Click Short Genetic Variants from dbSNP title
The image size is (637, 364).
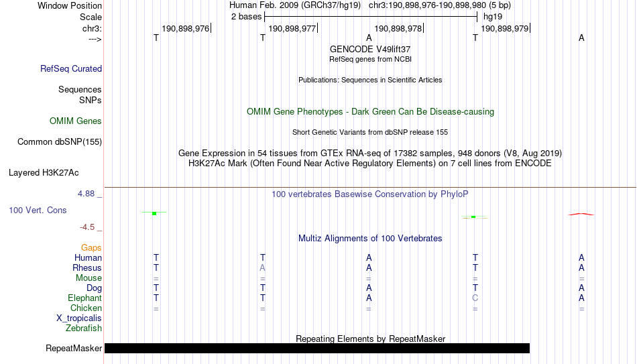coord(370,133)
